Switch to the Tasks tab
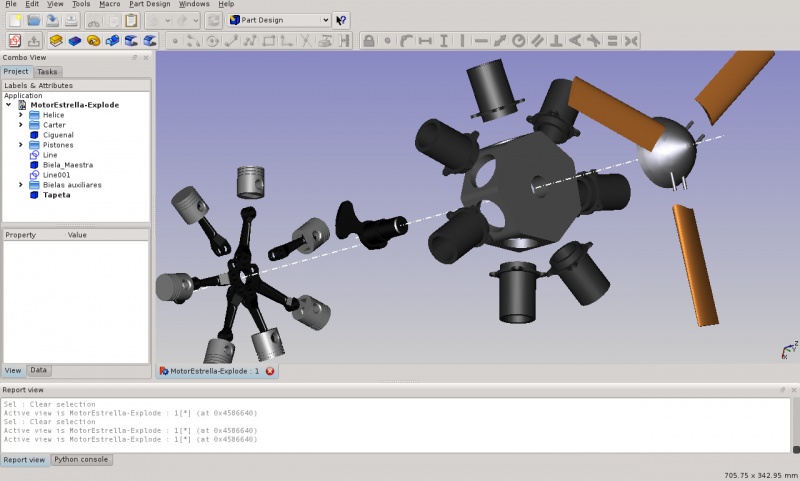 point(47,72)
